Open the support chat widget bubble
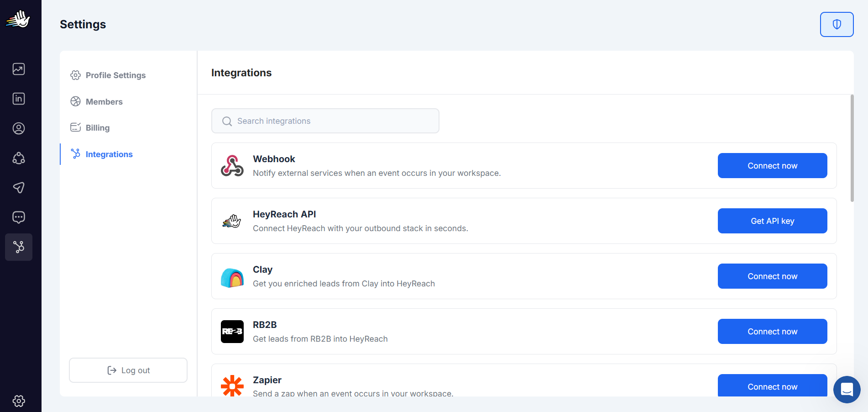The width and height of the screenshot is (868, 412). (x=847, y=390)
